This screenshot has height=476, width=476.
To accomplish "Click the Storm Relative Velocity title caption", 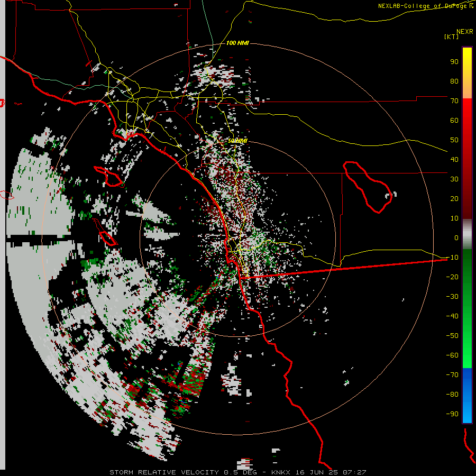I will (237, 472).
